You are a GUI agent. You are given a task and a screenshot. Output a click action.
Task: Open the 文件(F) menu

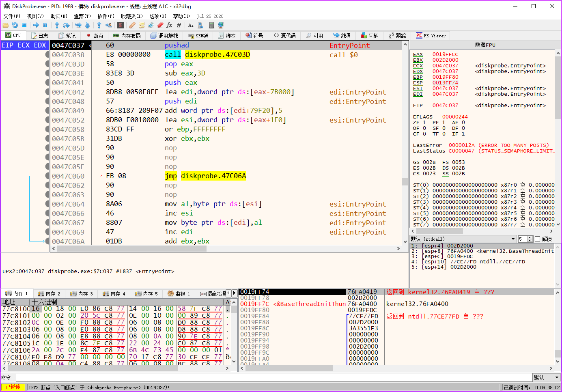[12, 16]
